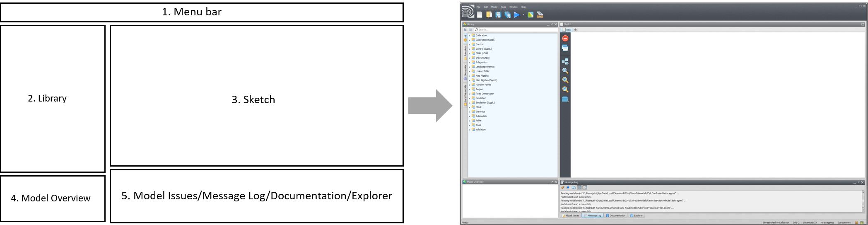Open the Model menu
Image resolution: width=868 pixels, height=225 pixels.
pyautogui.click(x=494, y=7)
